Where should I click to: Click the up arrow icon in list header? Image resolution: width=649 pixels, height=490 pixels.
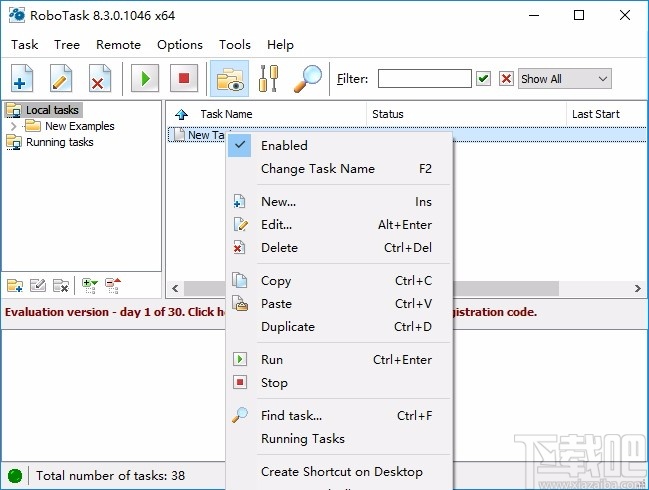(x=181, y=114)
